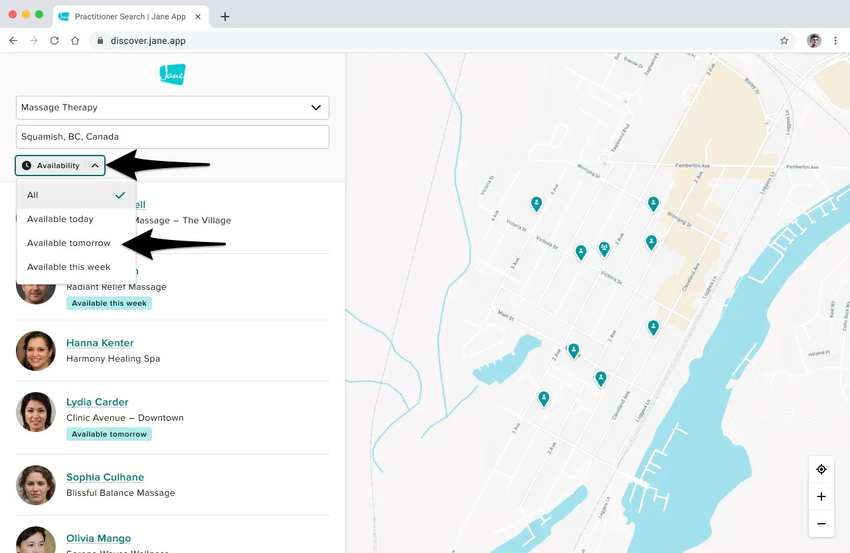Switch to Practitioner Search browser tab

click(x=128, y=17)
